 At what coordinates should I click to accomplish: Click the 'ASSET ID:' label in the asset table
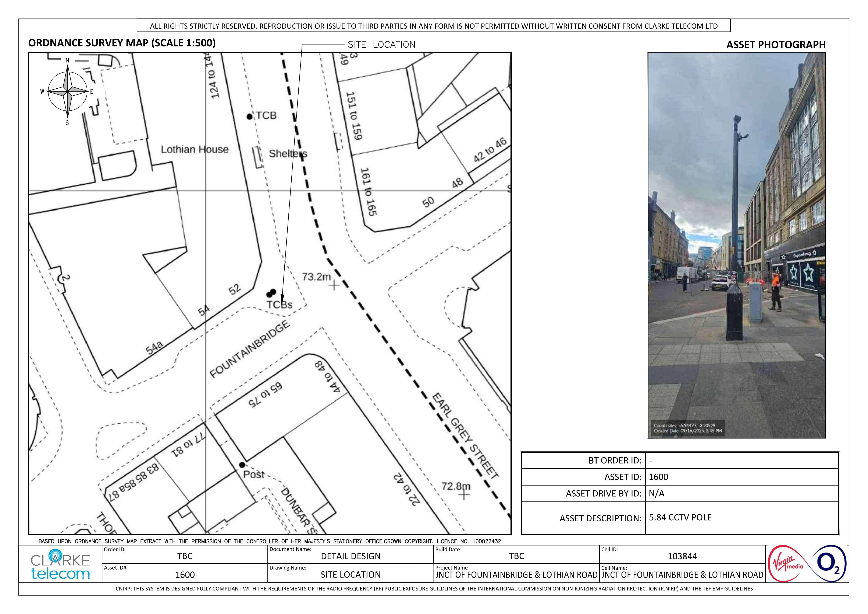[623, 477]
